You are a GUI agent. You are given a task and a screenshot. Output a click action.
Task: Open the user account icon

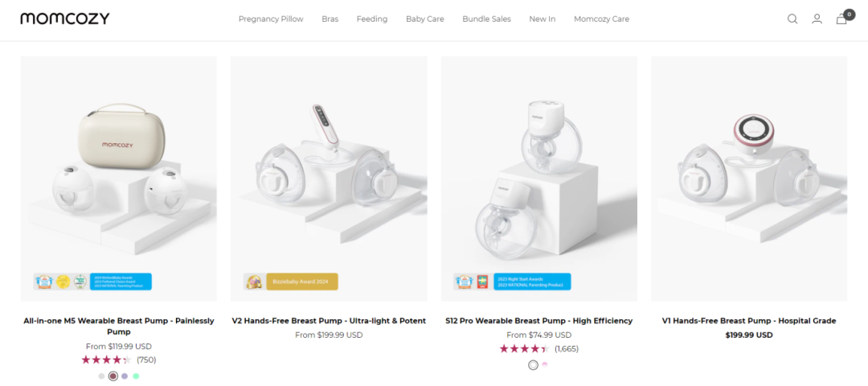click(817, 19)
